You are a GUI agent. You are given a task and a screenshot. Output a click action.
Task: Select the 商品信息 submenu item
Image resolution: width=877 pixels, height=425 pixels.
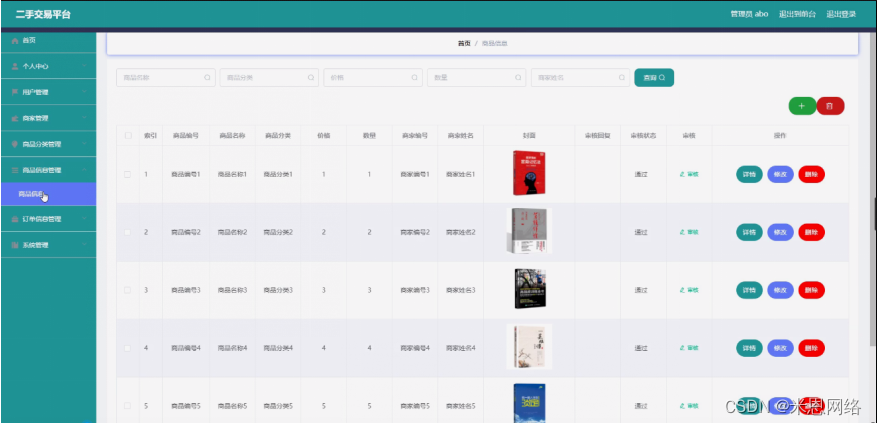48,194
